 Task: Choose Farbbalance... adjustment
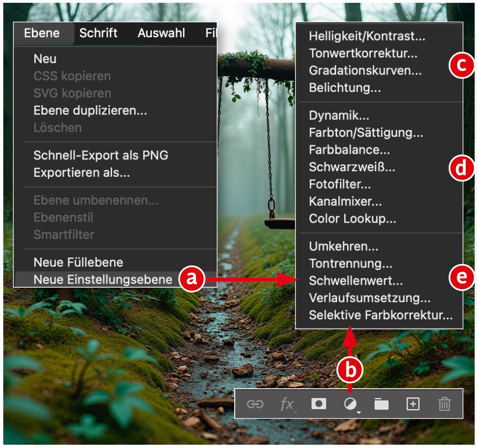(349, 150)
